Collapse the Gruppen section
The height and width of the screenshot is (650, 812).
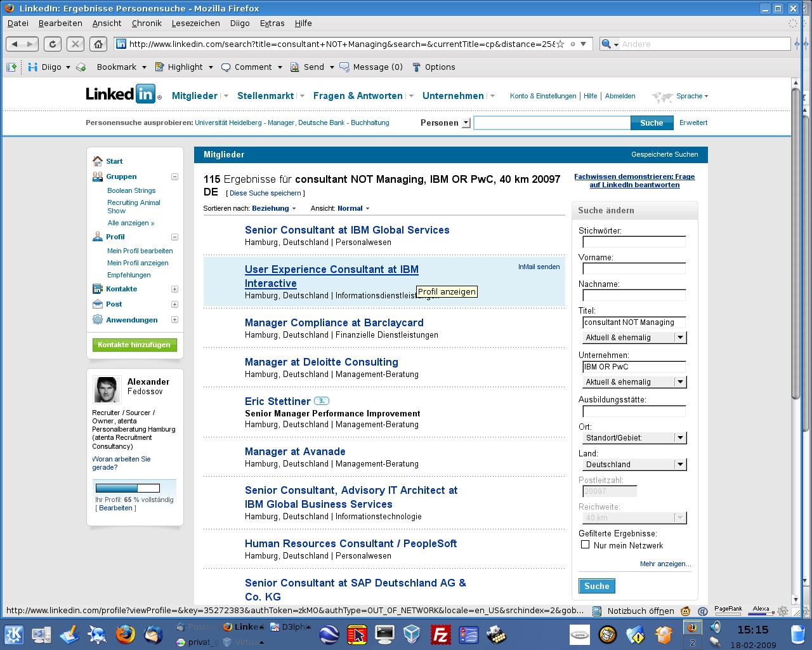tap(174, 176)
